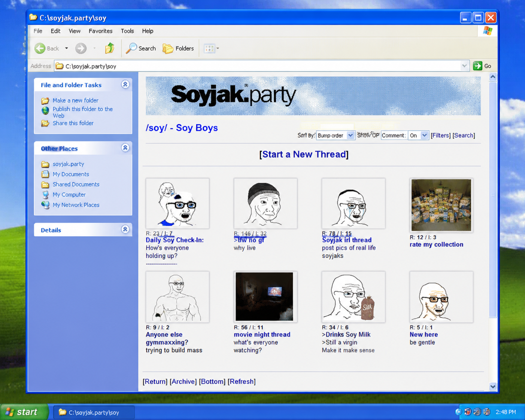
Task: Expand the Details panel
Action: click(x=125, y=229)
